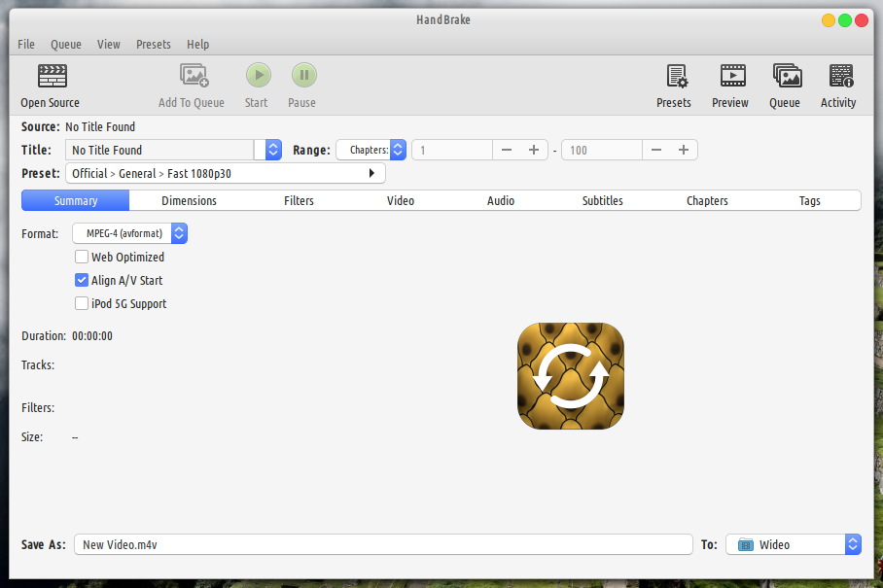Open the Help menu
This screenshot has height=588, width=883.
(197, 44)
